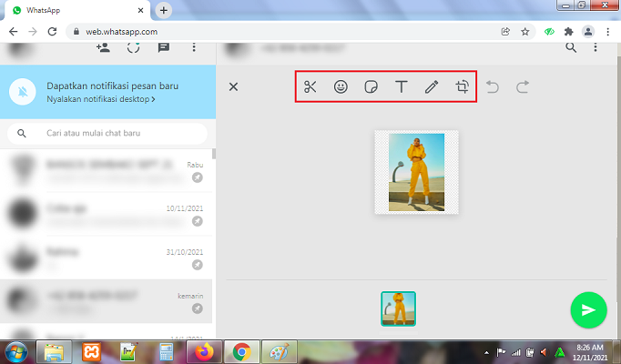Undo the last edit
Screen dimensions: 621x364
(493, 86)
